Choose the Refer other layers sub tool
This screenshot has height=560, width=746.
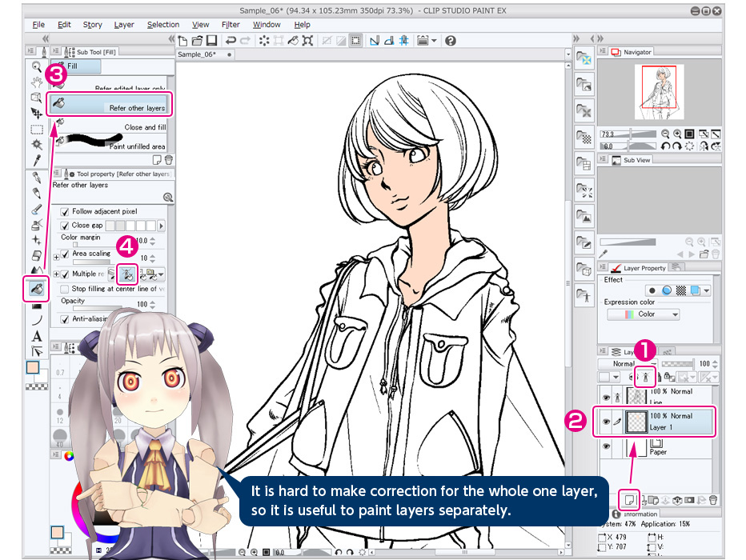click(110, 105)
